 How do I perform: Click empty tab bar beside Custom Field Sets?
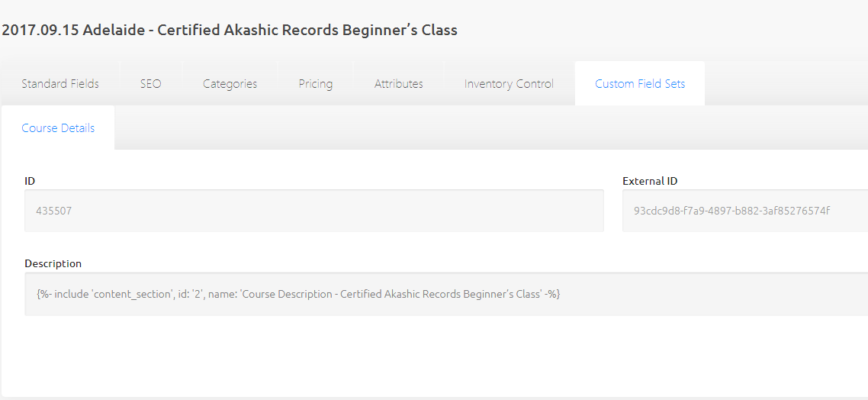pyautogui.click(x=786, y=84)
